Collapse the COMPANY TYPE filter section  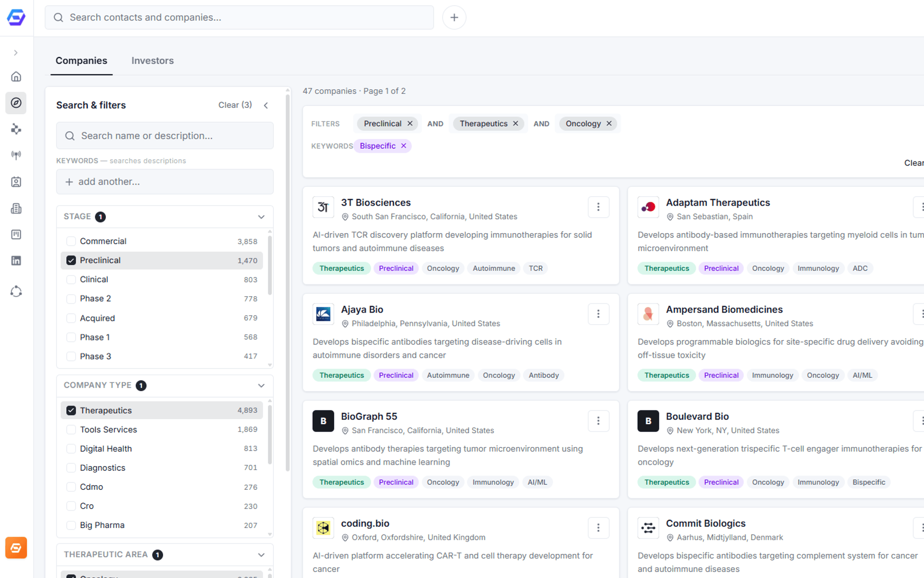tap(261, 385)
